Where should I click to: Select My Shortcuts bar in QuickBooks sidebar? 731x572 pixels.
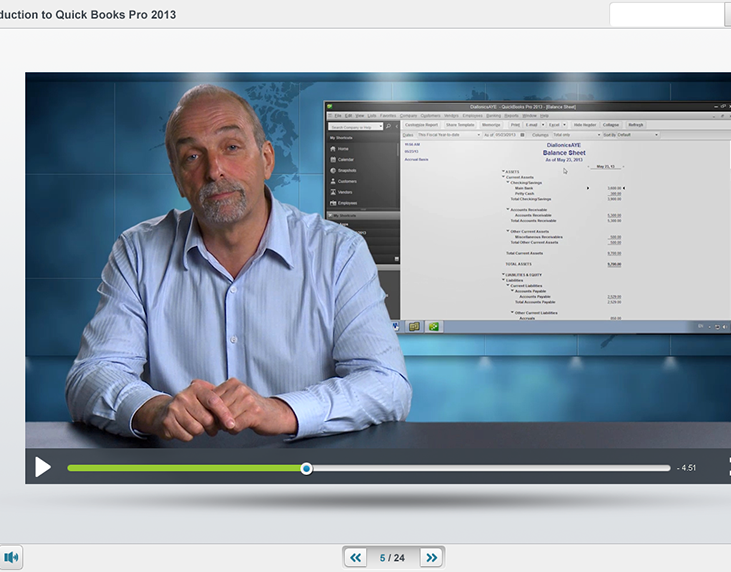[x=363, y=216]
